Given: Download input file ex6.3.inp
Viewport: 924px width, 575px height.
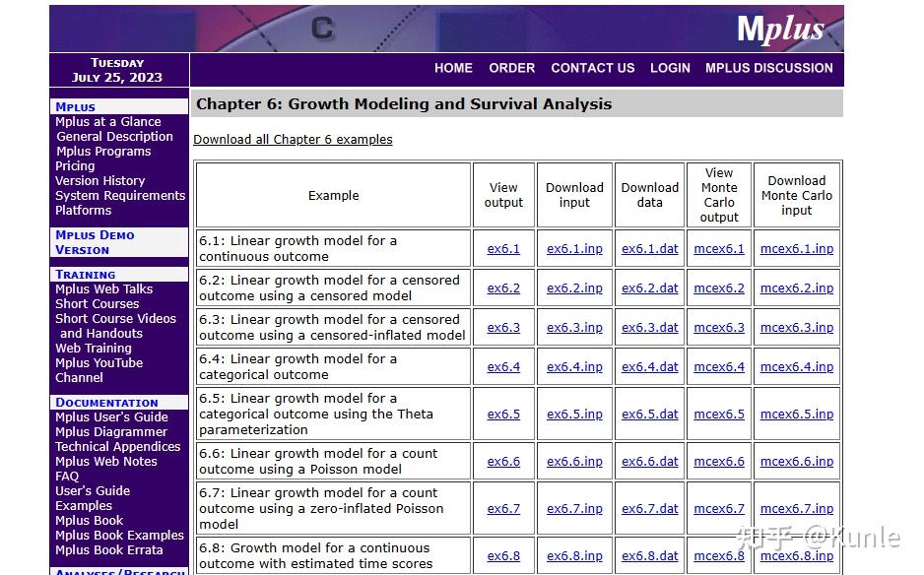Looking at the screenshot, I should [574, 327].
